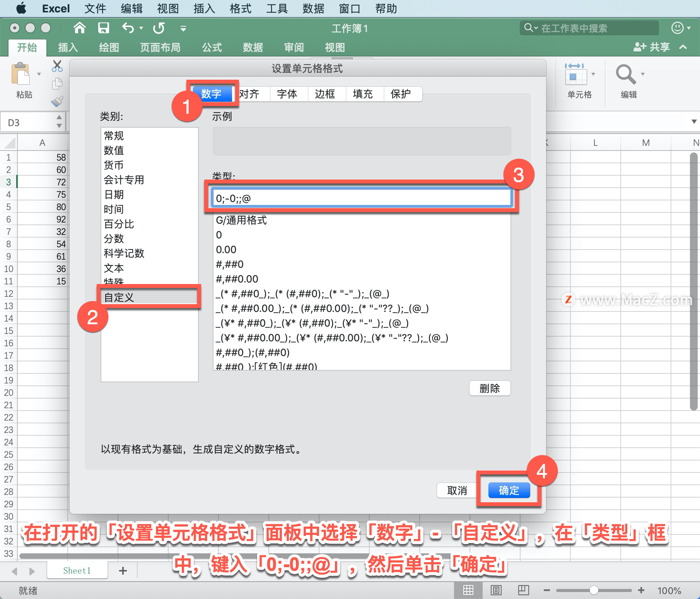Open the Editing group magnifier icon

click(x=626, y=74)
